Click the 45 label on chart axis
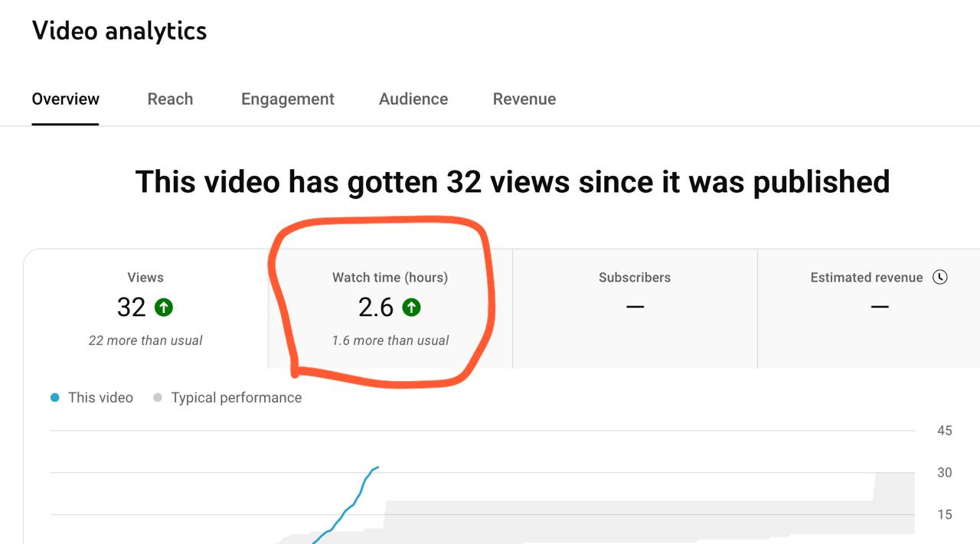The image size is (980, 544). [x=944, y=431]
